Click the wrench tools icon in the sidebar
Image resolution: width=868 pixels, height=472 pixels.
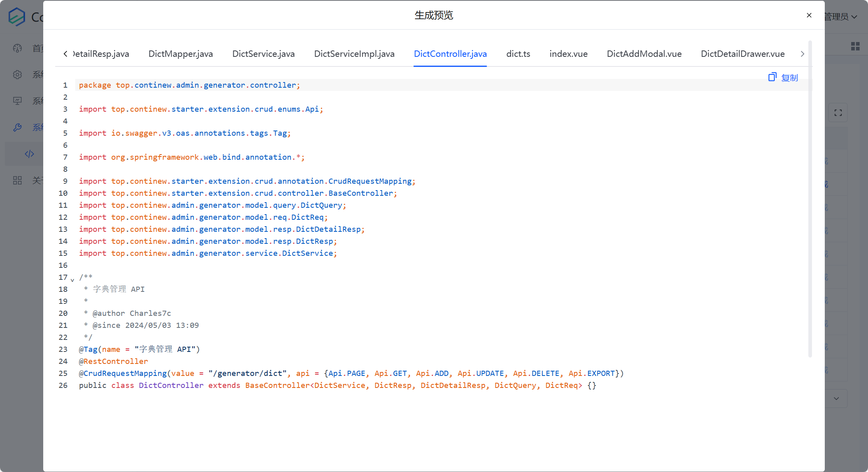point(17,127)
